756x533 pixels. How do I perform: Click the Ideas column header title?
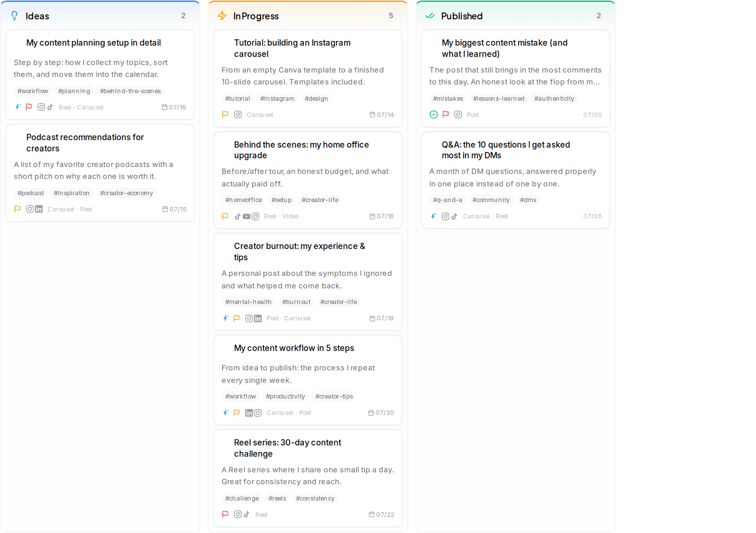click(x=37, y=16)
